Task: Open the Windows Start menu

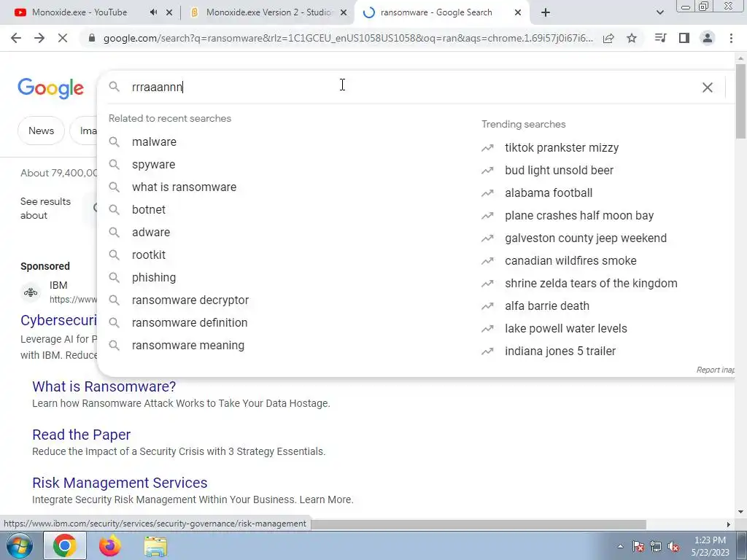Action: tap(20, 545)
